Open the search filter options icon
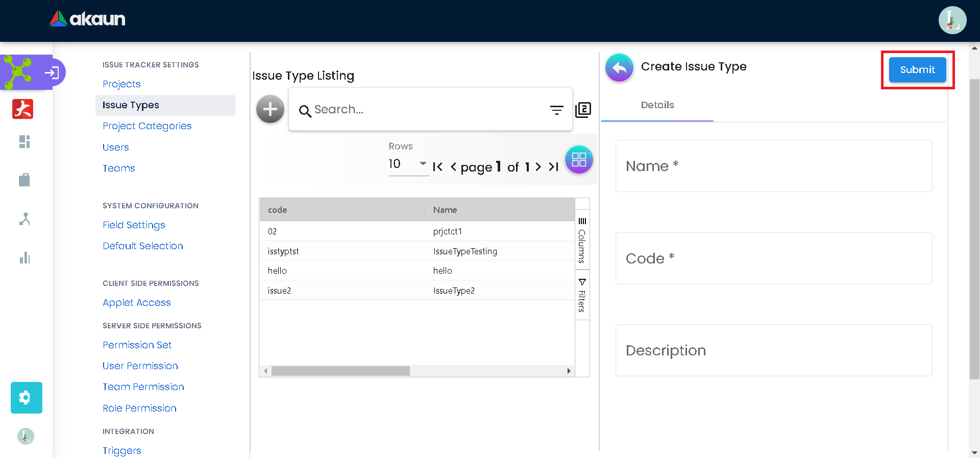This screenshot has width=980, height=458. 556,110
